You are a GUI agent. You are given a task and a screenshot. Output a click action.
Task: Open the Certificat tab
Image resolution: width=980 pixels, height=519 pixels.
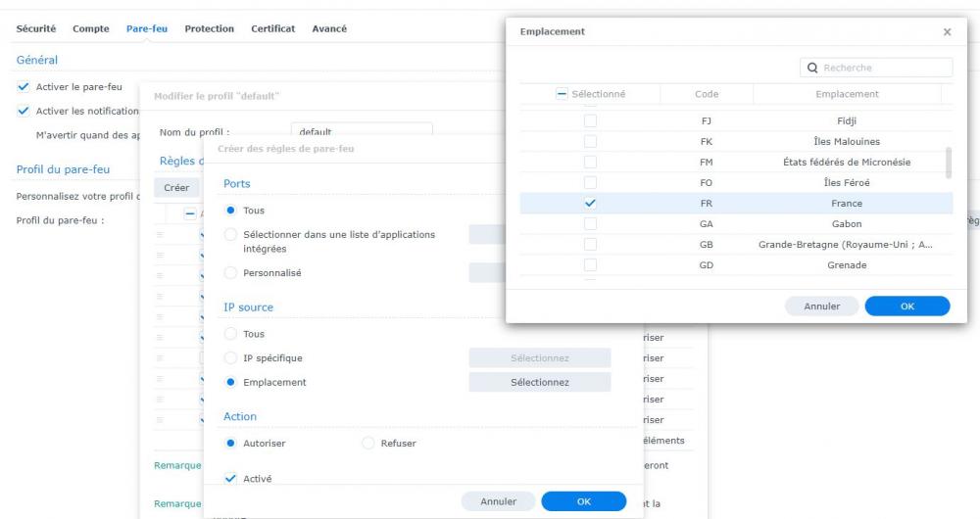273,28
